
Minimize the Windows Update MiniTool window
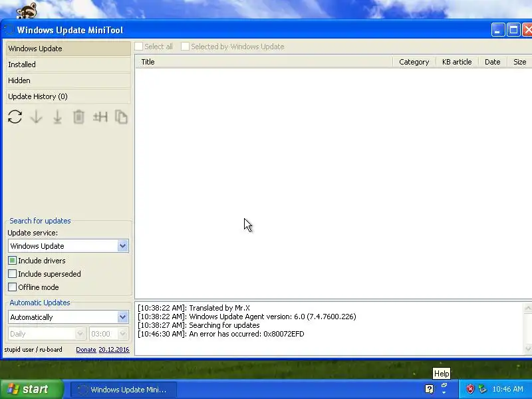tap(497, 30)
